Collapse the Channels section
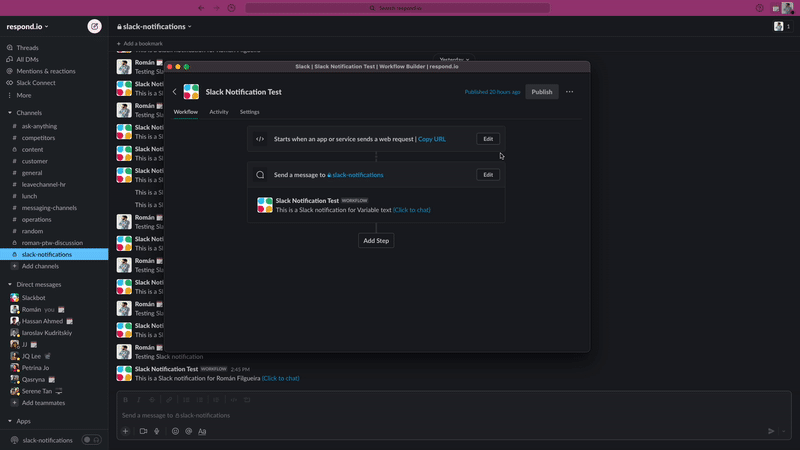Viewport: 800px width, 450px height. [10, 113]
